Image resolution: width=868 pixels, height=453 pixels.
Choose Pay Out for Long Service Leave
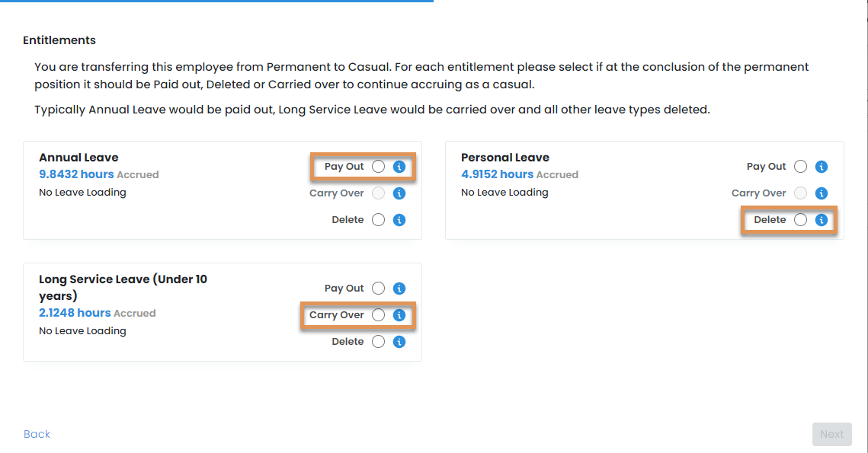[x=379, y=289]
